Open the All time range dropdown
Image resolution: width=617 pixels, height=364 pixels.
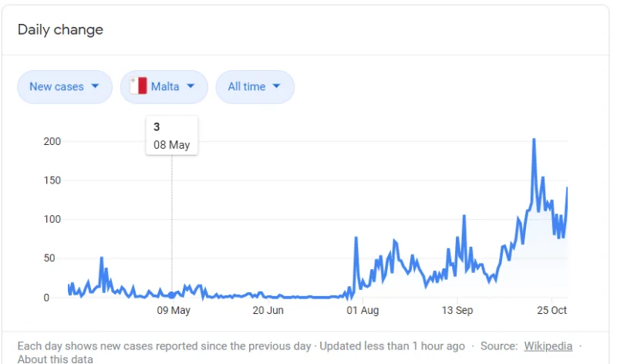tap(255, 87)
